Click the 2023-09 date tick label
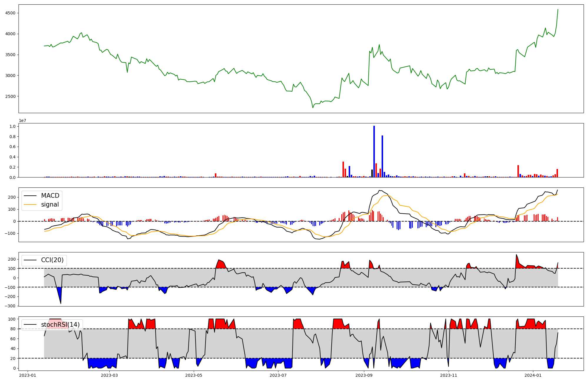This screenshot has width=588, height=382. pyautogui.click(x=364, y=375)
